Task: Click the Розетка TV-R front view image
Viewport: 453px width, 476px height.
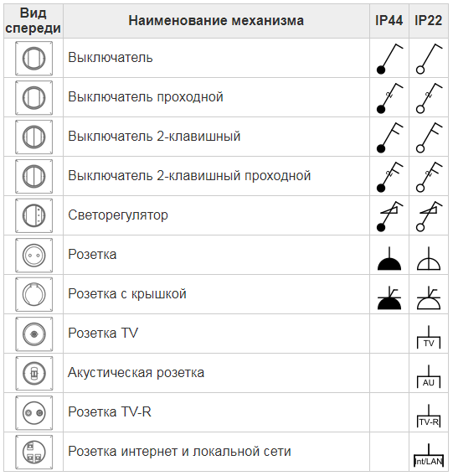Action: pyautogui.click(x=33, y=413)
